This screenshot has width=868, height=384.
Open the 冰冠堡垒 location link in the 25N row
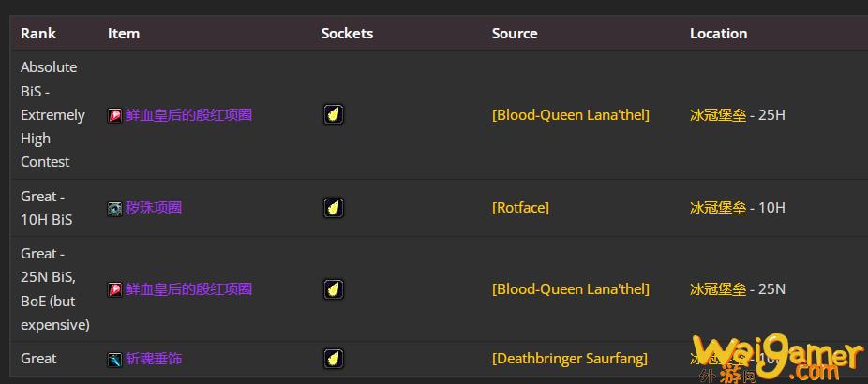[718, 289]
